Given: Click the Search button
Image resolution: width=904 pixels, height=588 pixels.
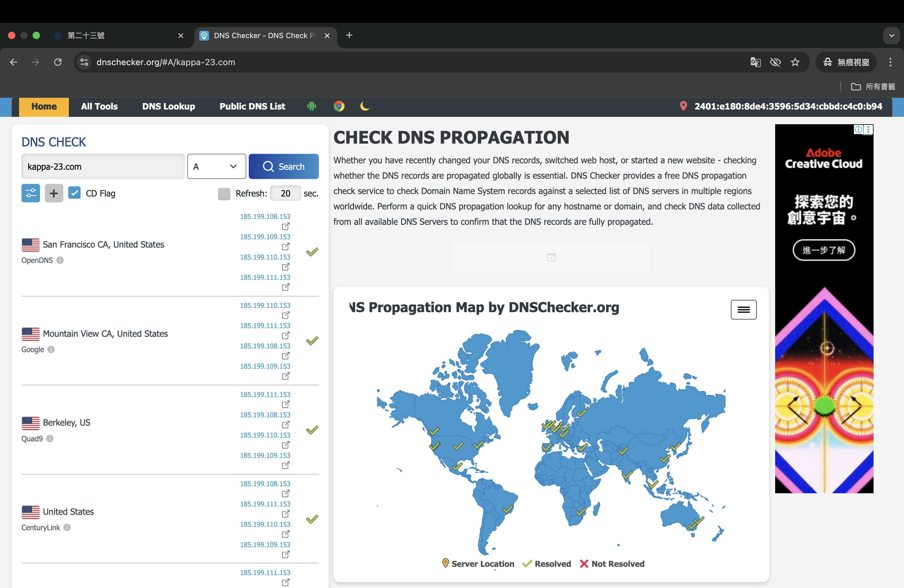Looking at the screenshot, I should point(283,166).
